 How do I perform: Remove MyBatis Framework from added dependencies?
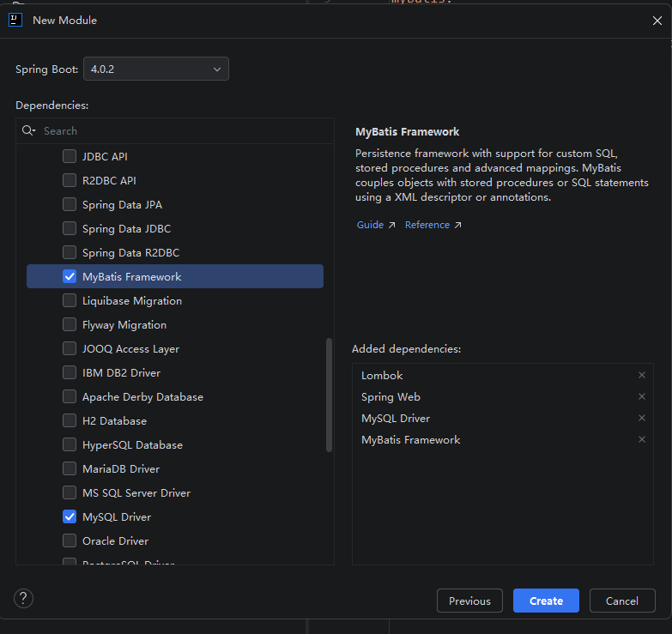tap(642, 439)
